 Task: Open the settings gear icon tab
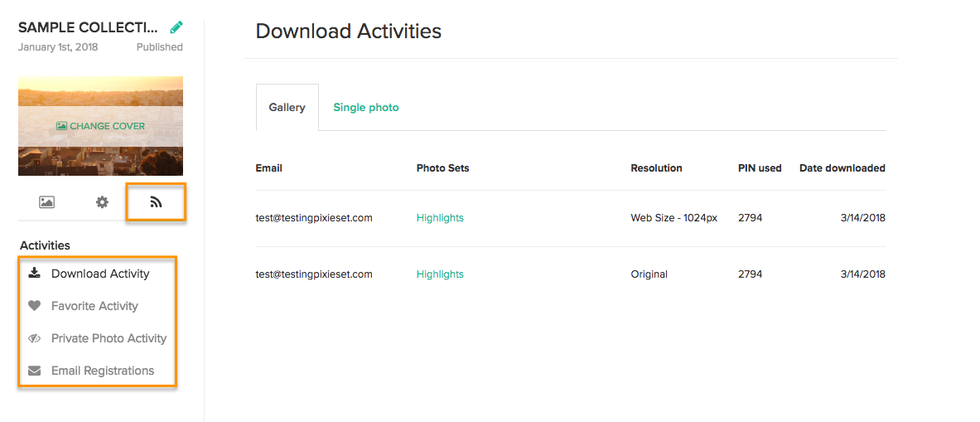click(102, 202)
